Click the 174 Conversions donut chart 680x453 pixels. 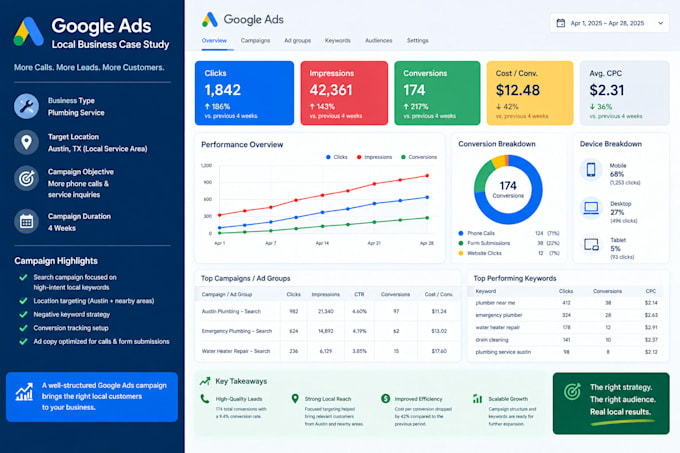point(508,189)
